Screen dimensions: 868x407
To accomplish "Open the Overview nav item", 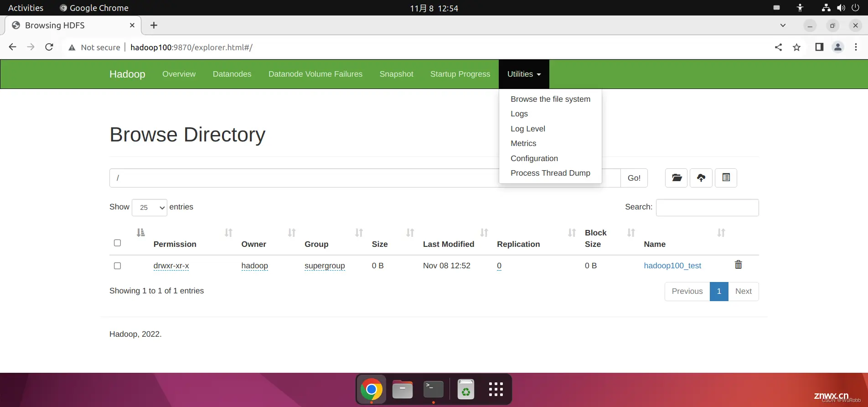I will pos(179,74).
